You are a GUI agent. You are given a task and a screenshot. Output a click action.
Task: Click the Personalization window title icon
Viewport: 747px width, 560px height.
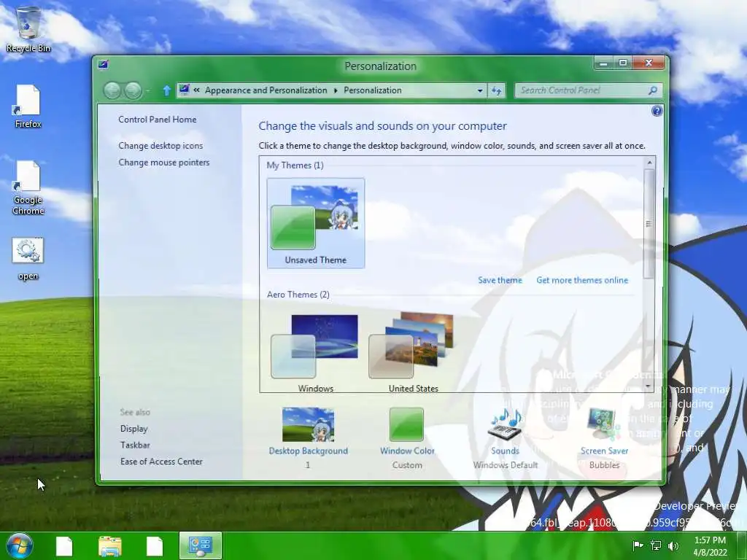(103, 64)
